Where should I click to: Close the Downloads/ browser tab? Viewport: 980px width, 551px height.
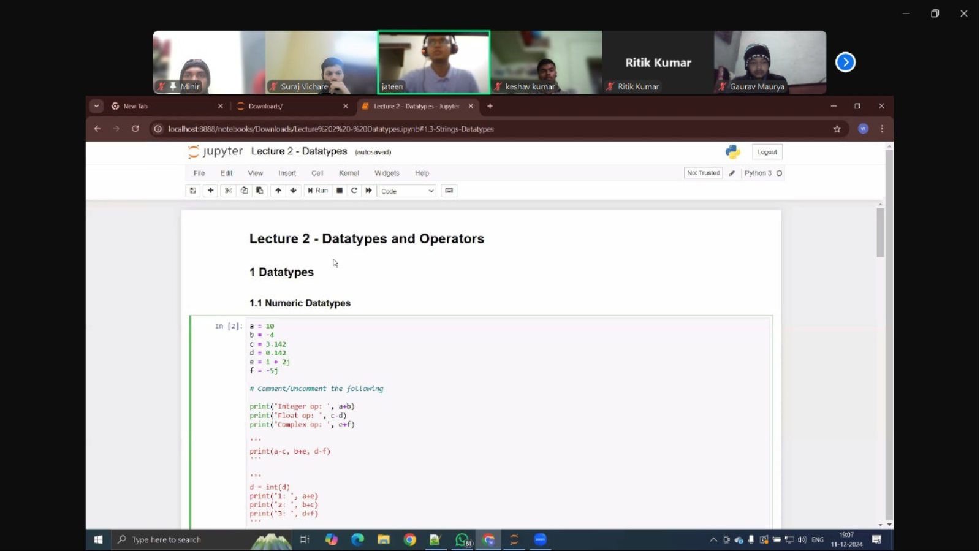(x=346, y=106)
